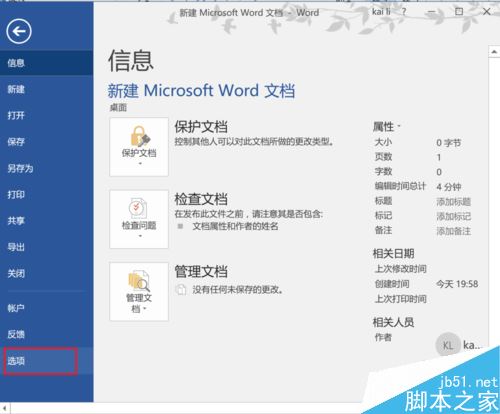Image resolution: width=500 pixels, height=414 pixels.
Task: Click the horizontal scrollbar left arrow
Action: (5, 408)
